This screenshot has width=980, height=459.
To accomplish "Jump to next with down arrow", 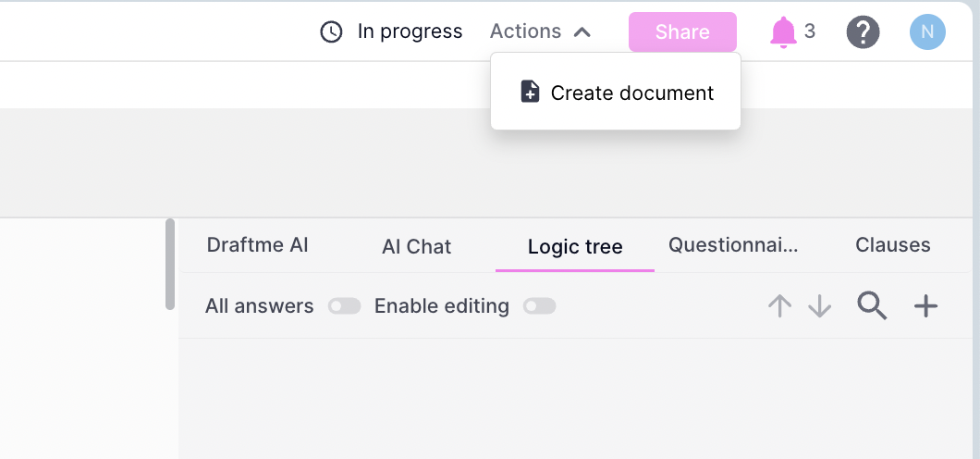I will click(x=820, y=305).
